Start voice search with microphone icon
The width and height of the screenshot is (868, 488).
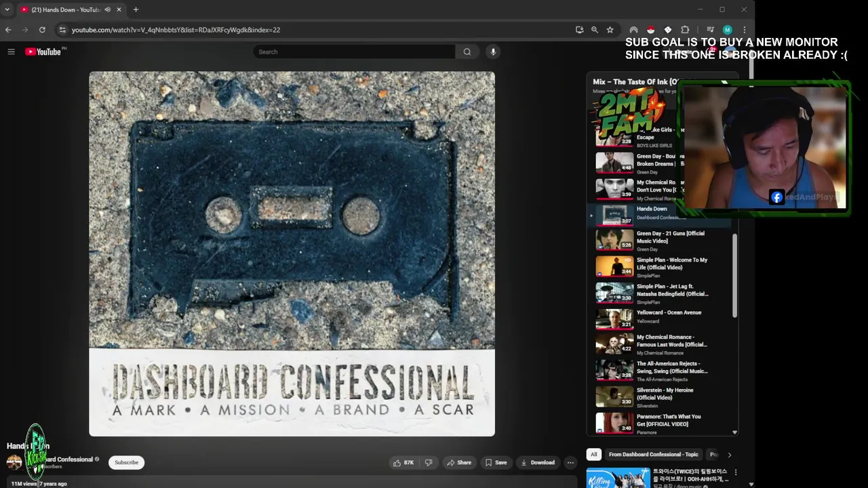click(x=493, y=52)
